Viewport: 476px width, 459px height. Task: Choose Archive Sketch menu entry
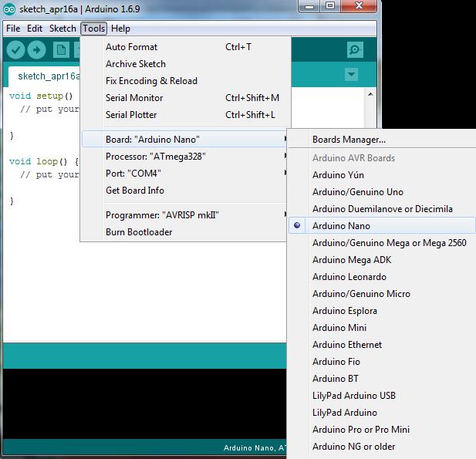click(184, 64)
